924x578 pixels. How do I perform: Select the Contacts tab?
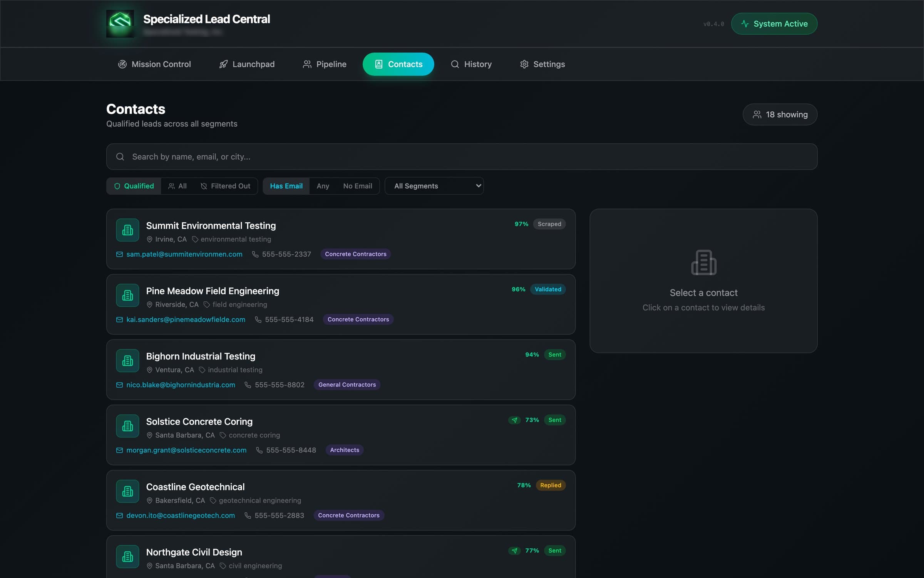(398, 64)
